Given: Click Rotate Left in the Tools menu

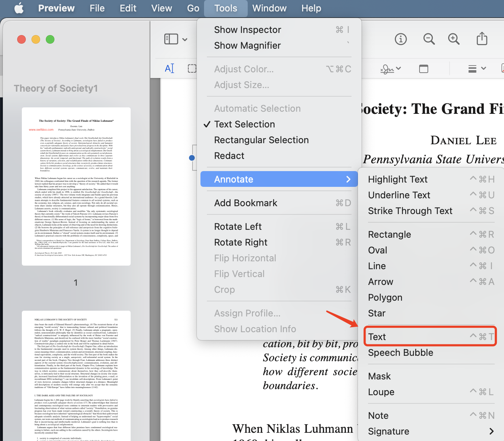Looking at the screenshot, I should point(238,226).
